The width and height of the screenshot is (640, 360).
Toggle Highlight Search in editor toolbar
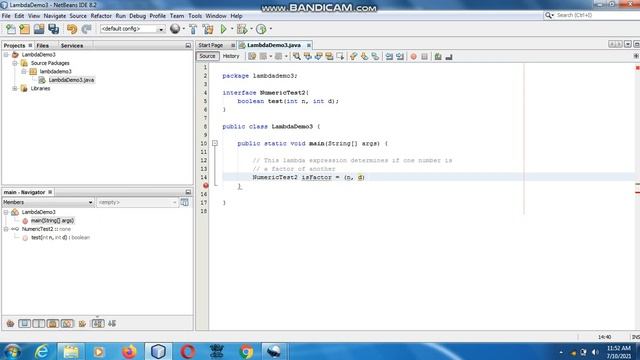point(329,57)
